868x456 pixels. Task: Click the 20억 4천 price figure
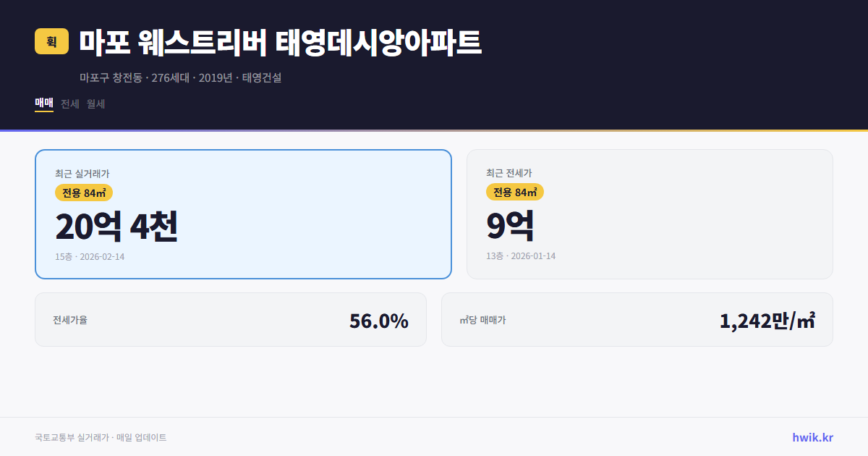(x=117, y=227)
